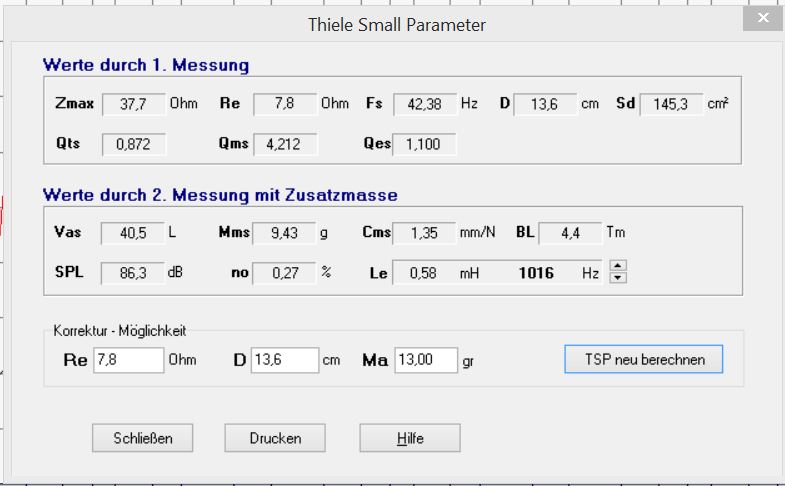
Task: Select the SPL value 86,3
Action: (133, 273)
